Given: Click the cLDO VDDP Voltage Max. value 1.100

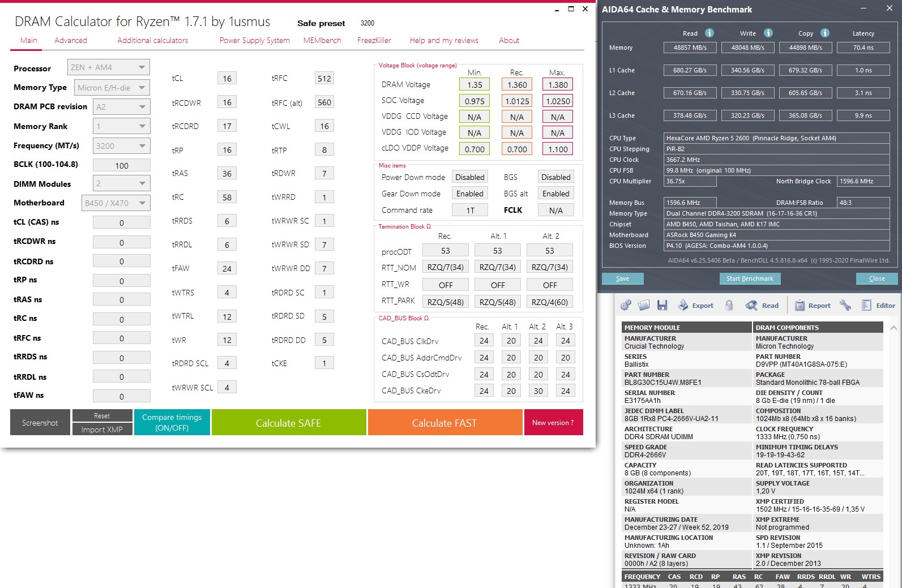Looking at the screenshot, I should 558,149.
